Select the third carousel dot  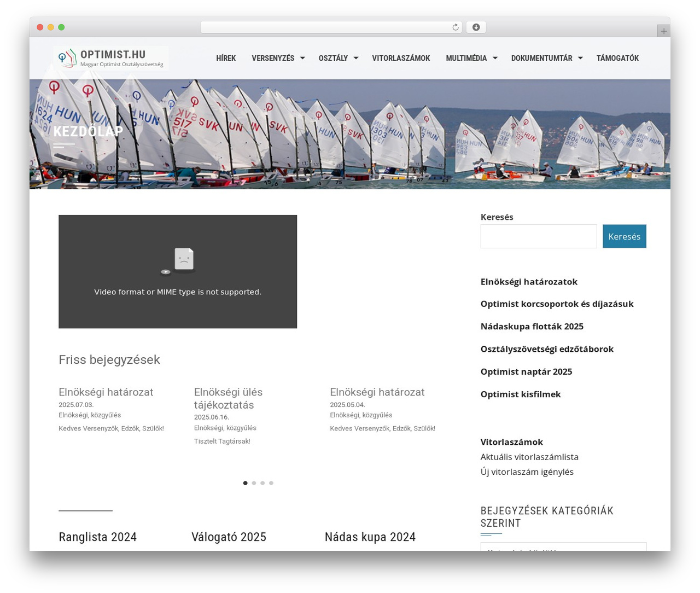point(262,483)
